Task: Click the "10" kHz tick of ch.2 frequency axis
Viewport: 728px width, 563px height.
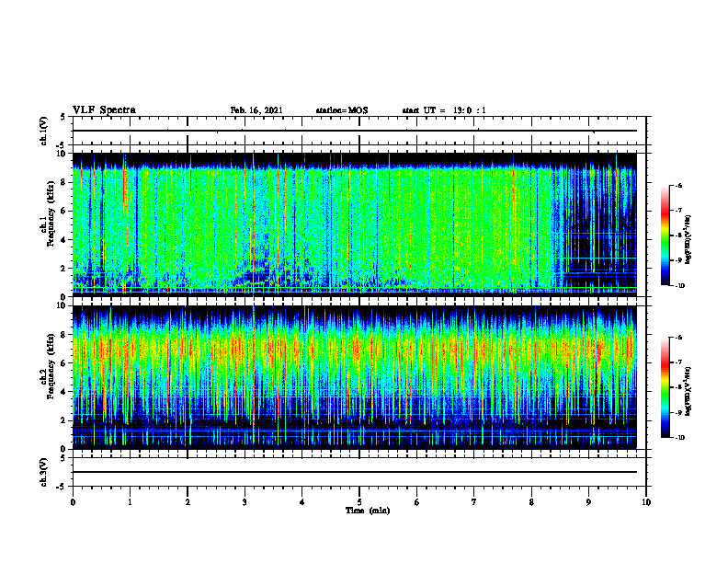Action: tap(63, 305)
